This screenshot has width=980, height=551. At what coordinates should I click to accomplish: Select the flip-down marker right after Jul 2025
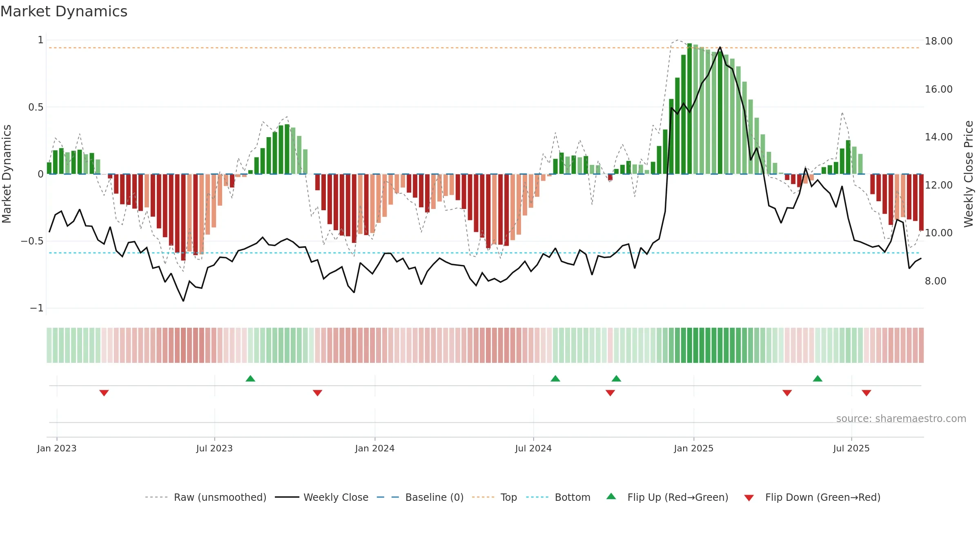[866, 393]
